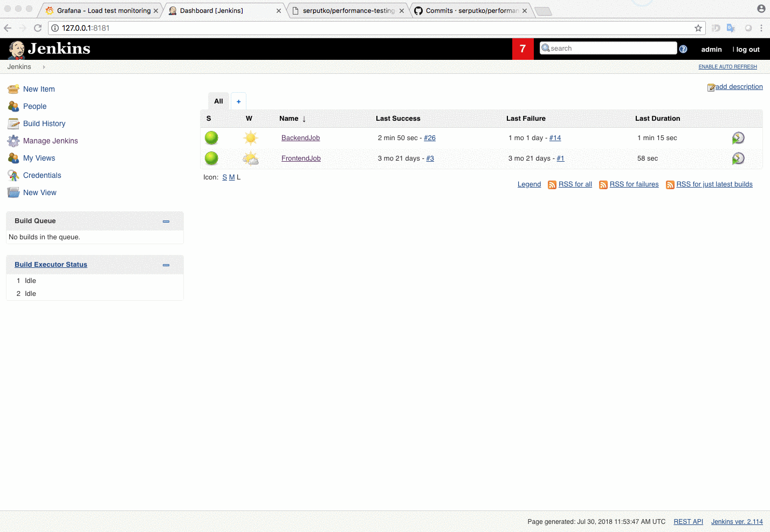The image size is (770, 532).
Task: Open New View link
Action: coord(40,192)
